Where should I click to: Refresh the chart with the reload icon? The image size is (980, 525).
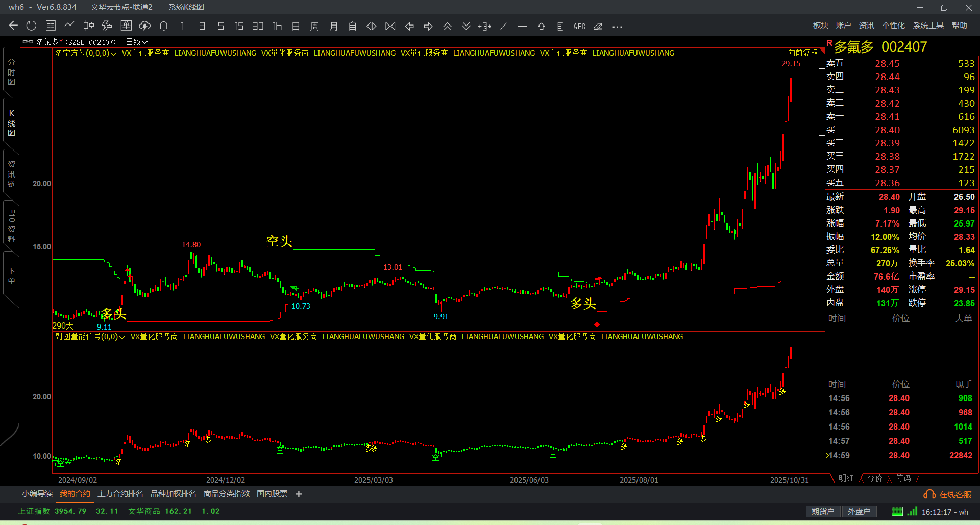click(x=32, y=26)
